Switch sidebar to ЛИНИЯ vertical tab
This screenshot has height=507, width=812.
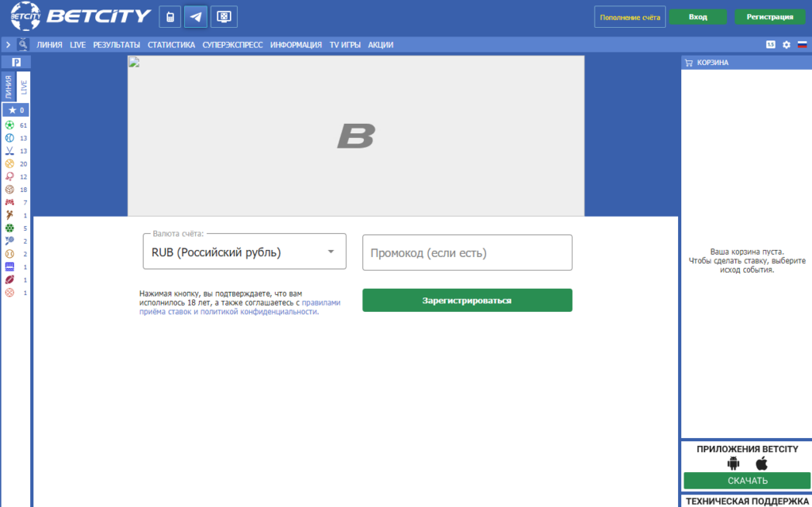(x=9, y=86)
